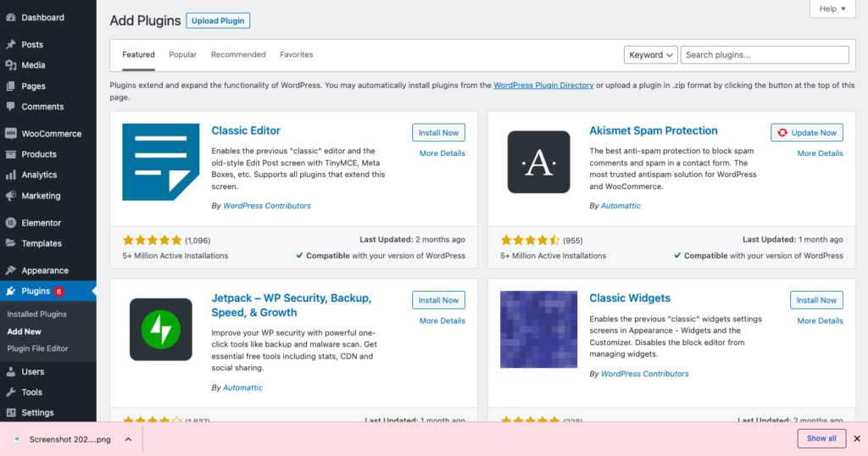
Task: Click Show all downloads button
Action: [x=821, y=438]
